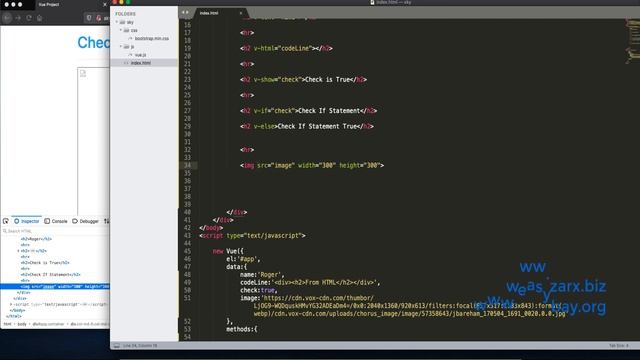Click the v-html="codeLine" code line
Image resolution: width=640 pixels, height=360 pixels.
pyautogui.click(x=286, y=48)
